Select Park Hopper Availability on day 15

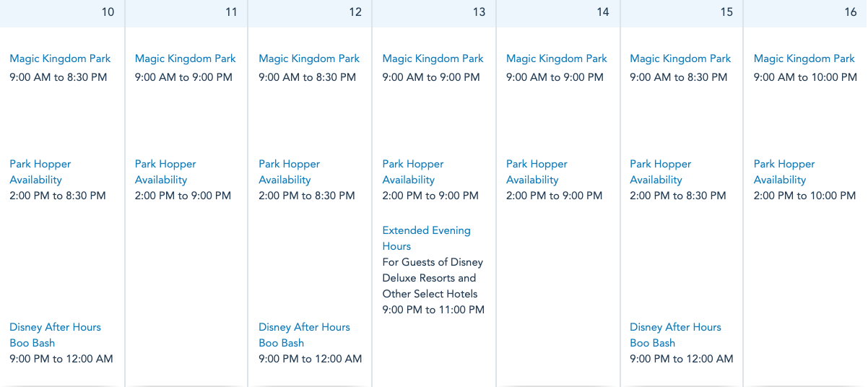(660, 172)
